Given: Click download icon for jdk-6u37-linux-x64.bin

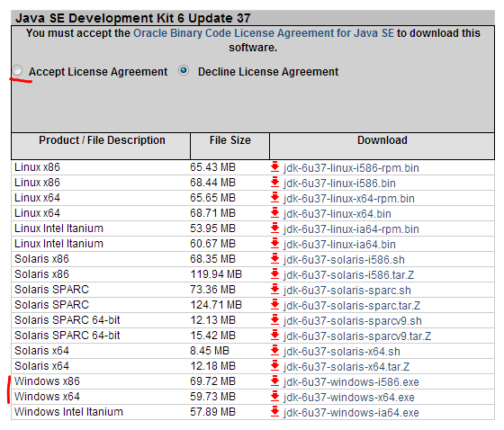Looking at the screenshot, I should (274, 213).
